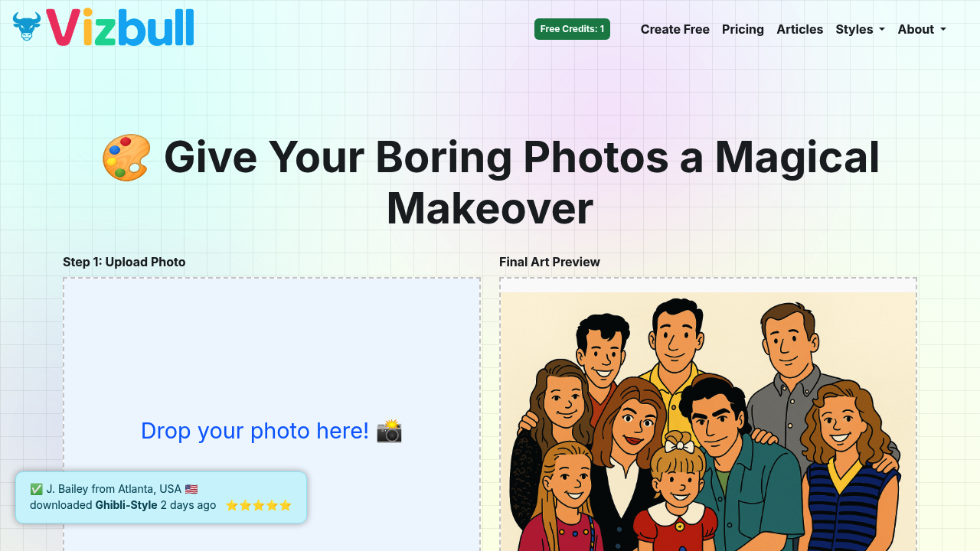Open the Create Free page
The height and width of the screenshot is (551, 980).
coord(675,29)
